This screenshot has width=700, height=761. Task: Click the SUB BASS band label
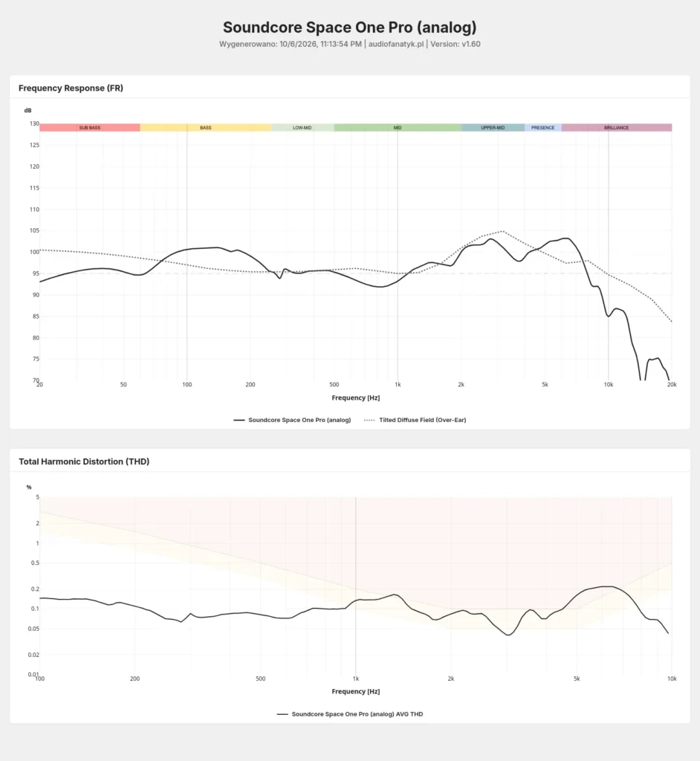point(90,128)
